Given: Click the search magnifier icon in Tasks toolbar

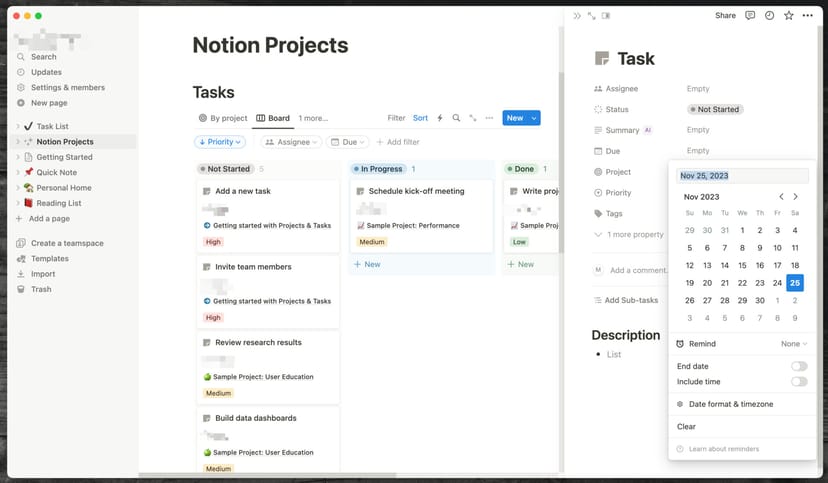Looking at the screenshot, I should coord(456,118).
